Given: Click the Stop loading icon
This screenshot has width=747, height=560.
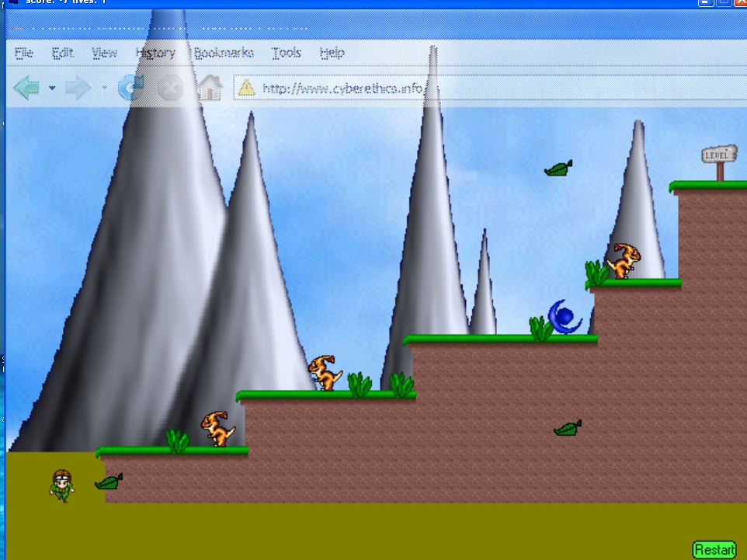Looking at the screenshot, I should (170, 89).
